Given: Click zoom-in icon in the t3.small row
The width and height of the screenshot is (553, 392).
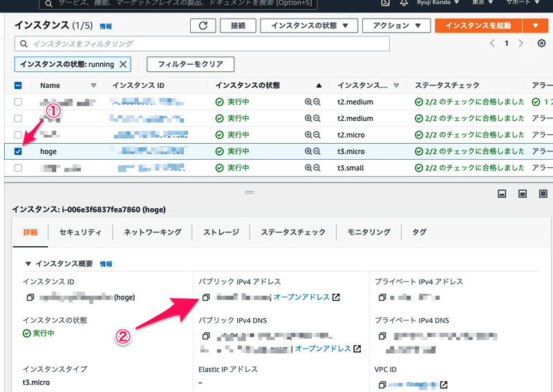Looking at the screenshot, I should (x=308, y=168).
